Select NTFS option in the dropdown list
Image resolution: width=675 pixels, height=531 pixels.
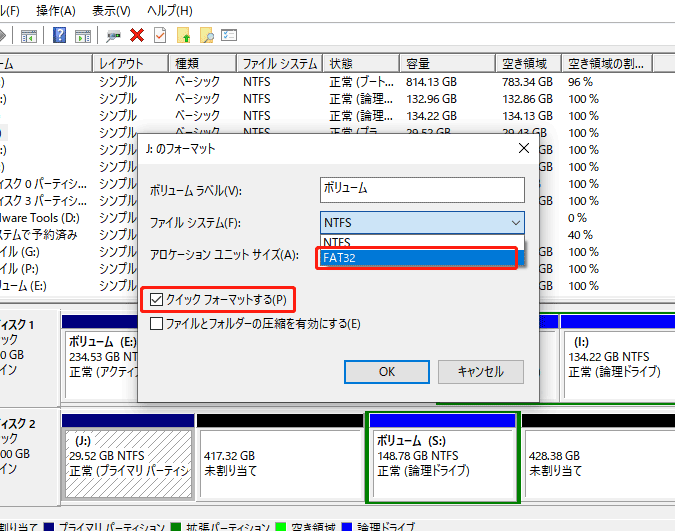(422, 242)
